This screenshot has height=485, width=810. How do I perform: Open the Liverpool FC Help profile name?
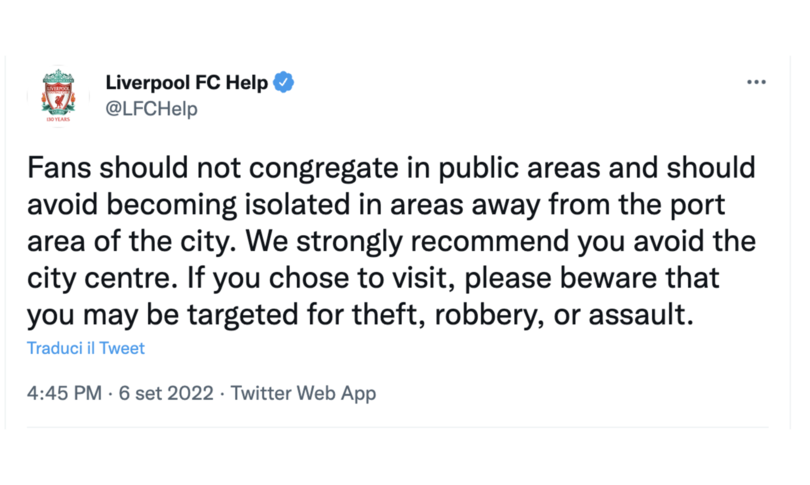pos(187,82)
